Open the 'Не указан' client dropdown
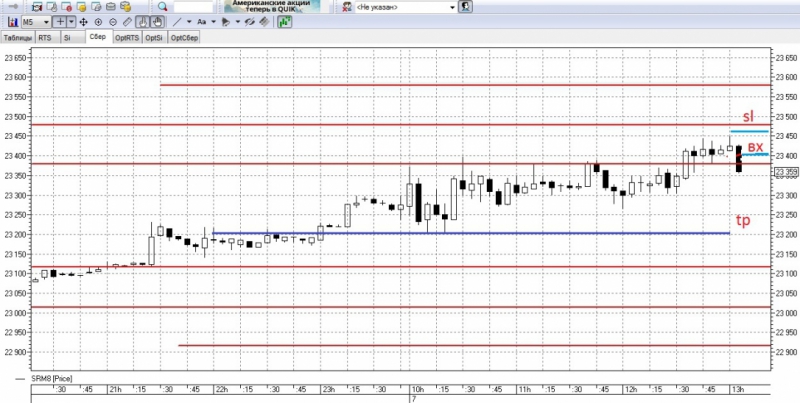Viewport: 800px width, 403px height. [x=406, y=7]
